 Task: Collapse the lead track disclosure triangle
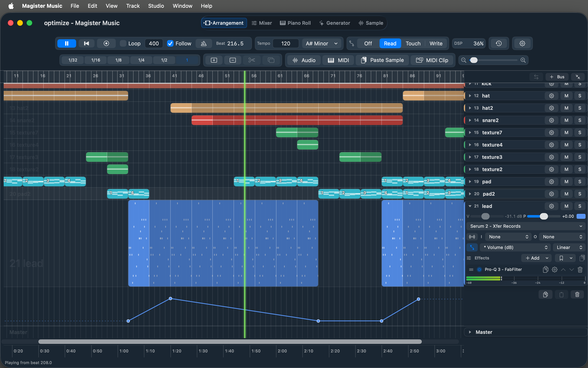(x=470, y=206)
